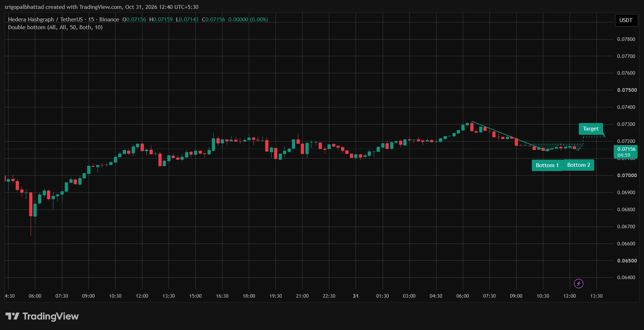Click the 0.07500 price axis label
Screen dimensions: 644x330
[x=627, y=90]
